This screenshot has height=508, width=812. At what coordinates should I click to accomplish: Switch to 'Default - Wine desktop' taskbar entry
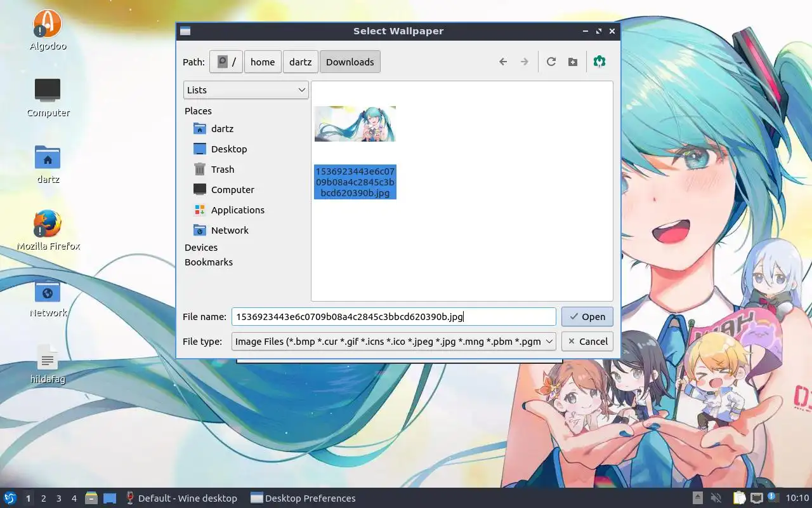[x=181, y=498]
